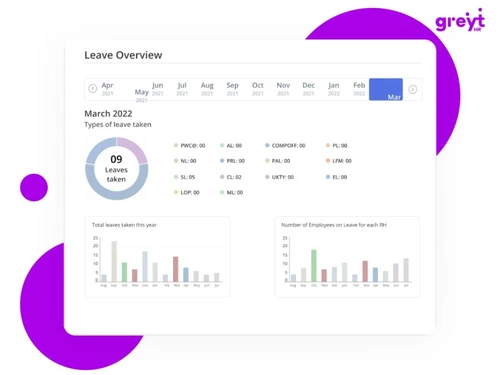The height and width of the screenshot is (375, 500).
Task: Click the March 2022 heading
Action: 108,114
